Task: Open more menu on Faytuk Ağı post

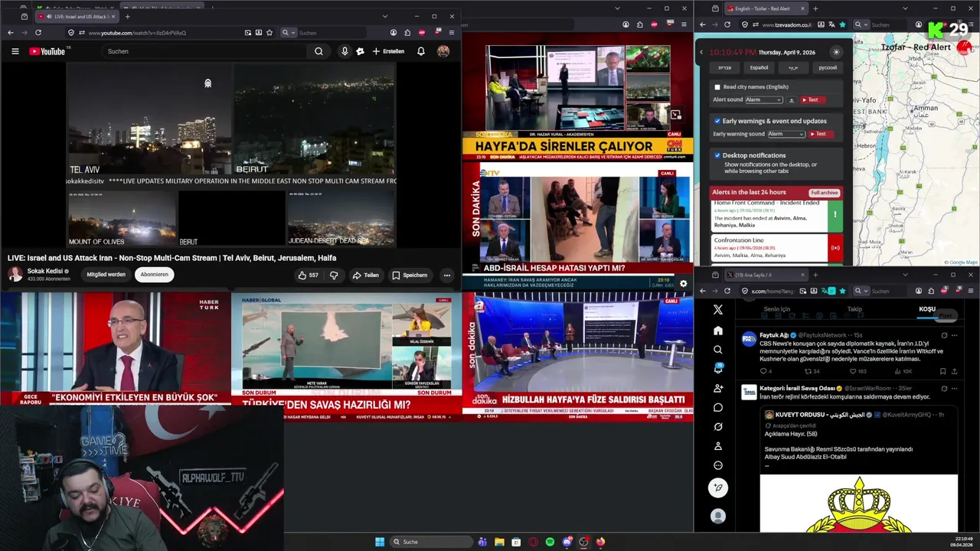Action: 954,335
